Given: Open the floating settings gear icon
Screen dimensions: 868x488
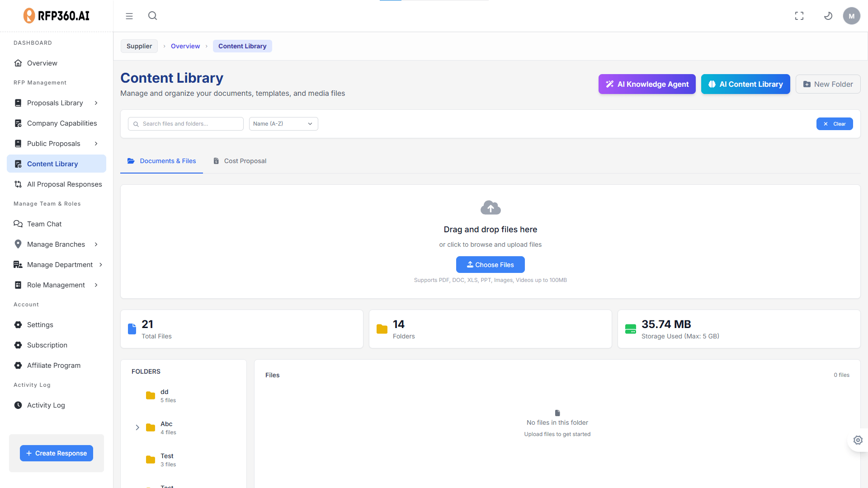Looking at the screenshot, I should coord(858,440).
